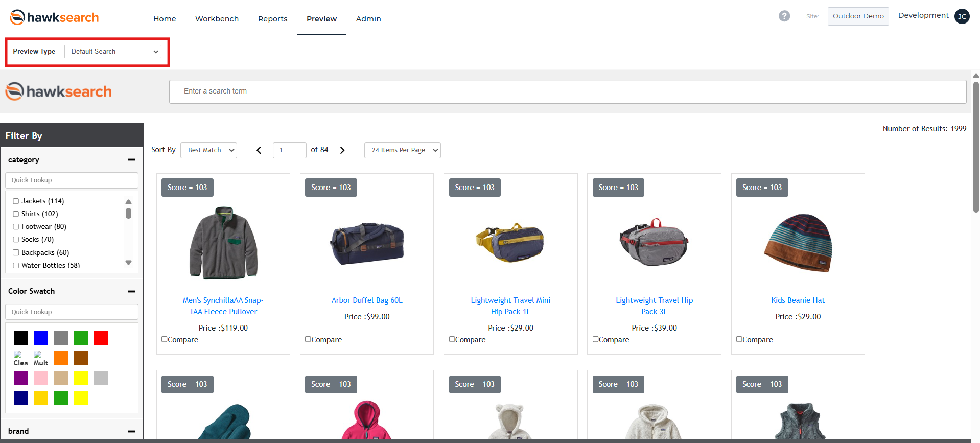This screenshot has width=980, height=443.
Task: Click the category Quick Lookup field
Action: (72, 180)
